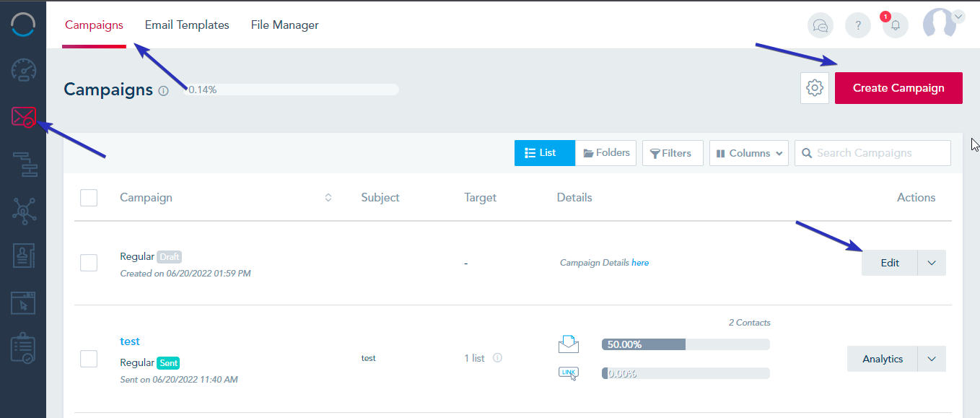This screenshot has width=980, height=418.
Task: Switch to Folders view
Action: click(606, 153)
